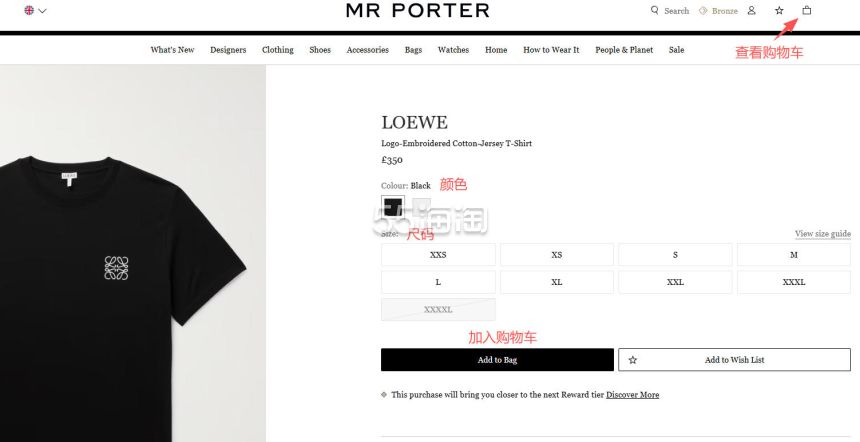Choose the black colour swatch
Image resolution: width=860 pixels, height=442 pixels.
pos(393,207)
